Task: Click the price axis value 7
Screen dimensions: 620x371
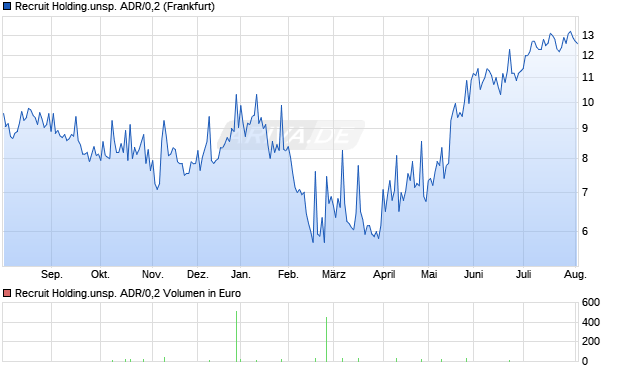Action: click(585, 193)
